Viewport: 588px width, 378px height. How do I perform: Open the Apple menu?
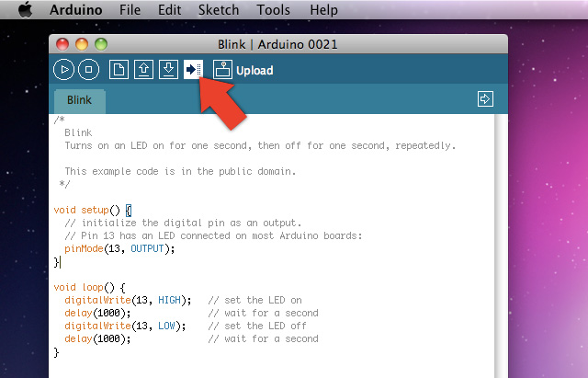25,10
